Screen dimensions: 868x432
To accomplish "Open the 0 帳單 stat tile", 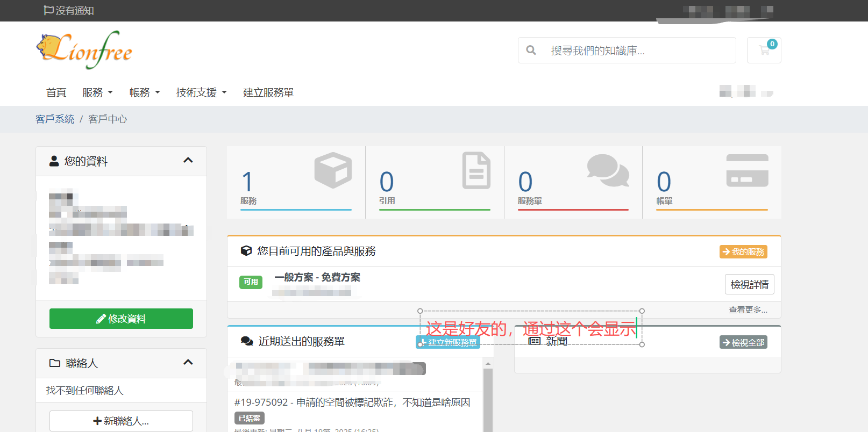I will (x=712, y=182).
